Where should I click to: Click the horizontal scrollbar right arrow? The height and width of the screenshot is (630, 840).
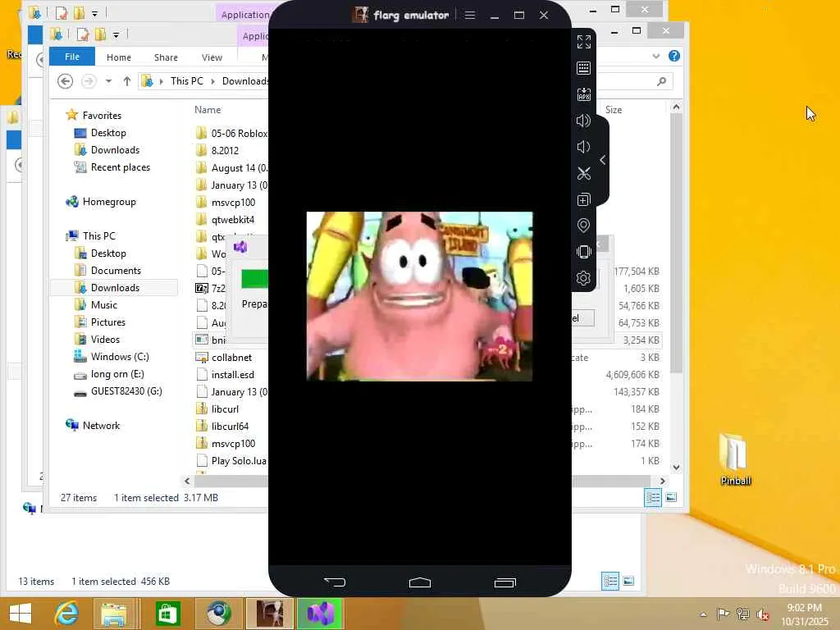[x=663, y=481]
